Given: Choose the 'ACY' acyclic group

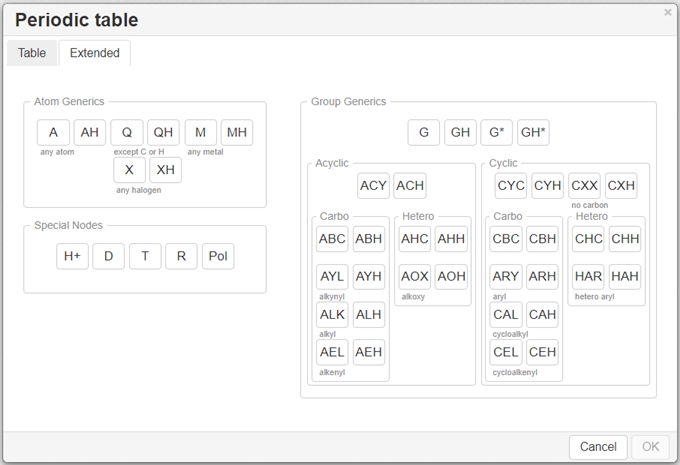Looking at the screenshot, I should [x=373, y=186].
